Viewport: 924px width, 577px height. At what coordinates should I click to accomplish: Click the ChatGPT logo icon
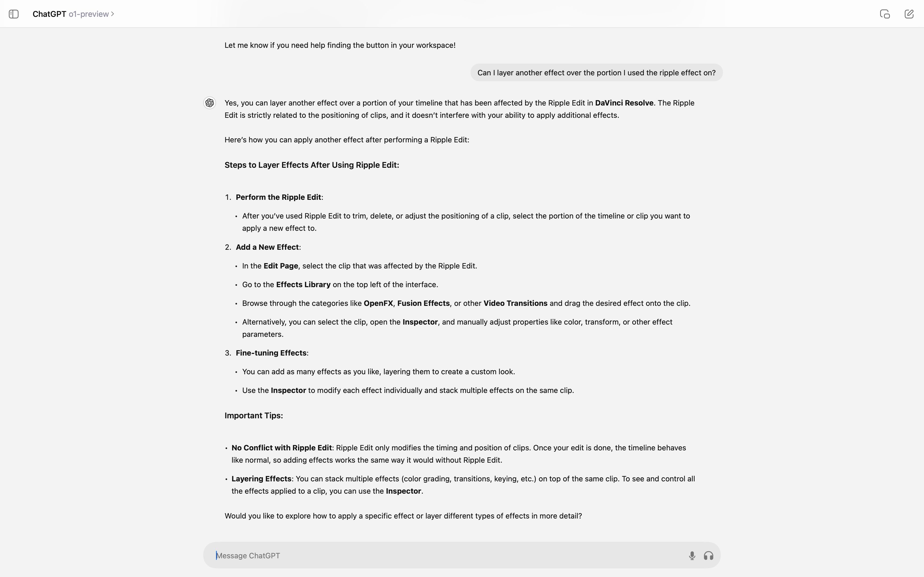[x=210, y=103]
